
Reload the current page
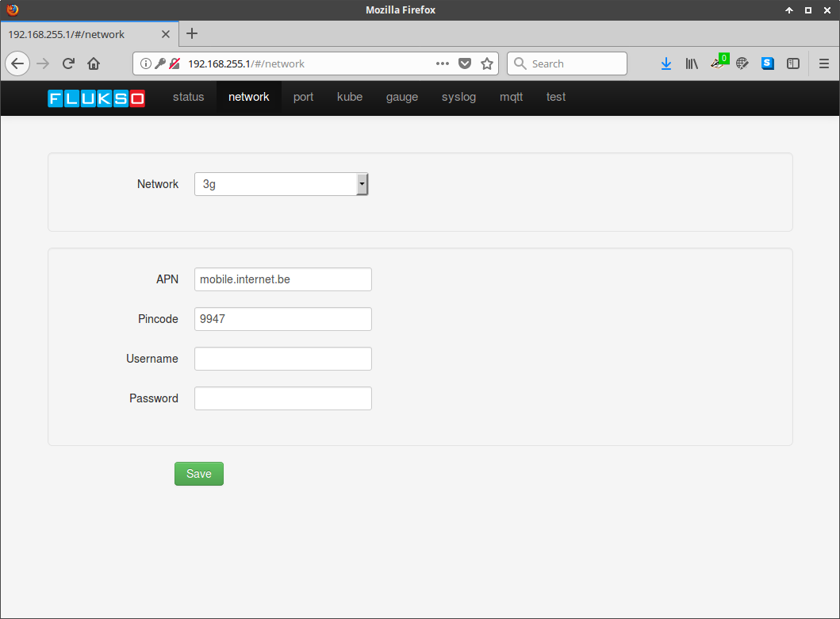point(68,63)
